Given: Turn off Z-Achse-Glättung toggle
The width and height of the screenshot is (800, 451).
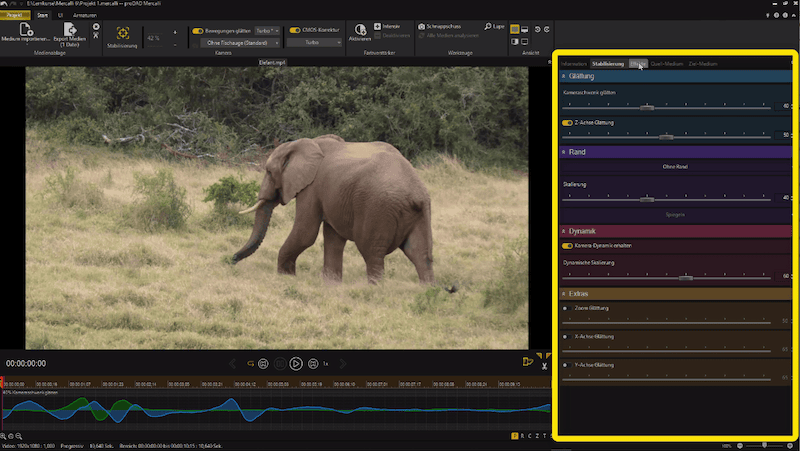Looking at the screenshot, I should tap(567, 123).
